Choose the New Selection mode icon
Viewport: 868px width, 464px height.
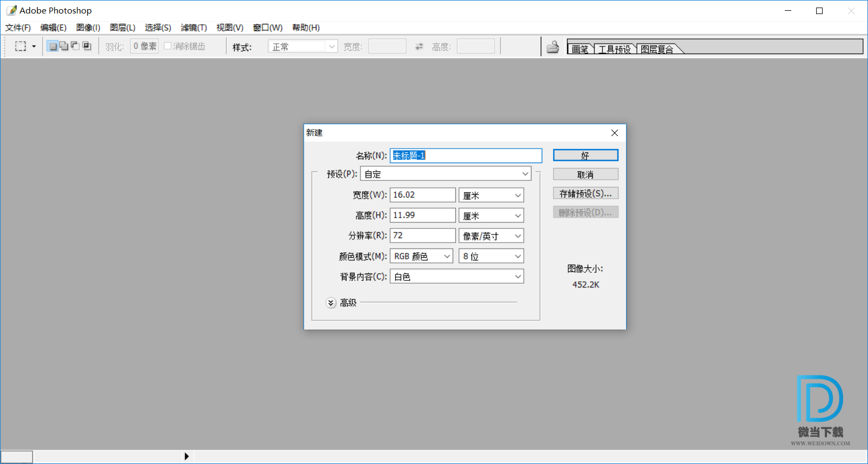click(x=52, y=46)
